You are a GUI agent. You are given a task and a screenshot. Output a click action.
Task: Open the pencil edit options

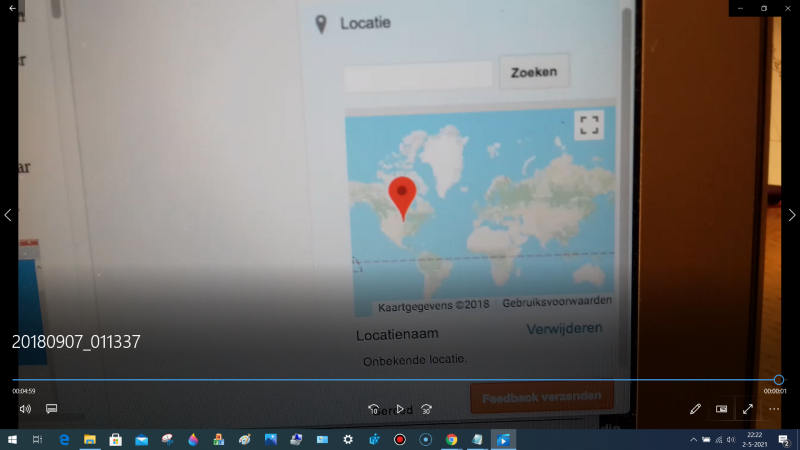[x=695, y=409]
